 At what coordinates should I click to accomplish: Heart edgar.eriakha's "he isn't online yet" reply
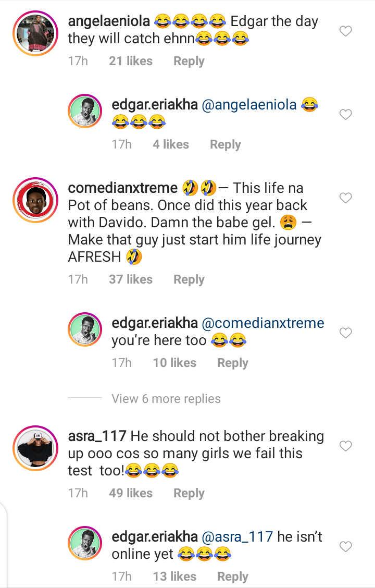pos(345,547)
